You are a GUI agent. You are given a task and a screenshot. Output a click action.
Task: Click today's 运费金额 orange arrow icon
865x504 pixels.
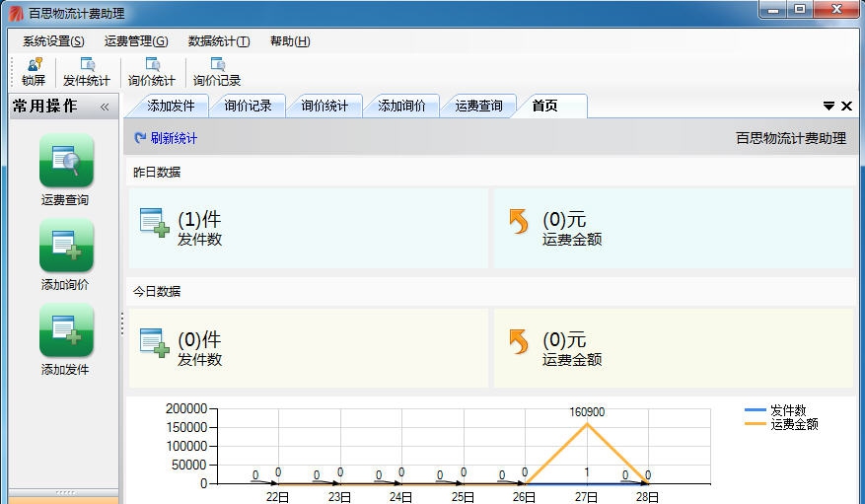(x=519, y=341)
